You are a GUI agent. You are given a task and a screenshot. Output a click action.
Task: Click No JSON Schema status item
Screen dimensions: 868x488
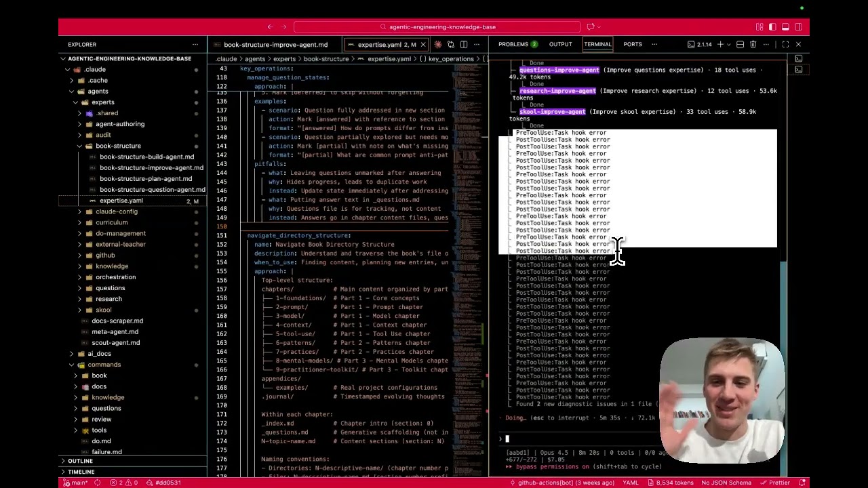[x=726, y=483]
